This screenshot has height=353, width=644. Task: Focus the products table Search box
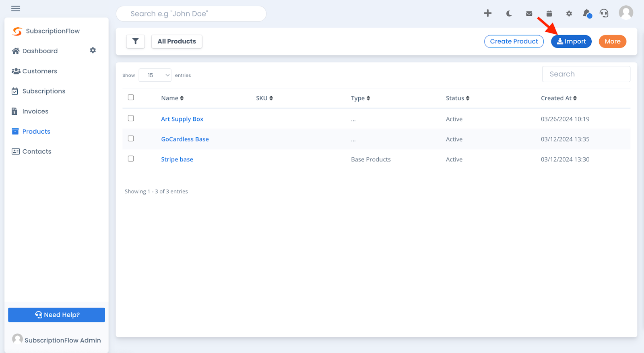coord(586,74)
